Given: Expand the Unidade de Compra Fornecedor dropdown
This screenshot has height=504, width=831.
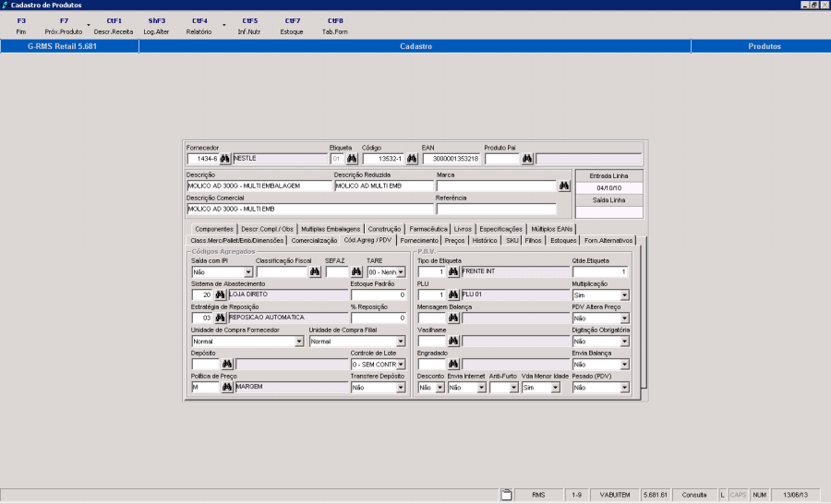Looking at the screenshot, I should coord(298,342).
